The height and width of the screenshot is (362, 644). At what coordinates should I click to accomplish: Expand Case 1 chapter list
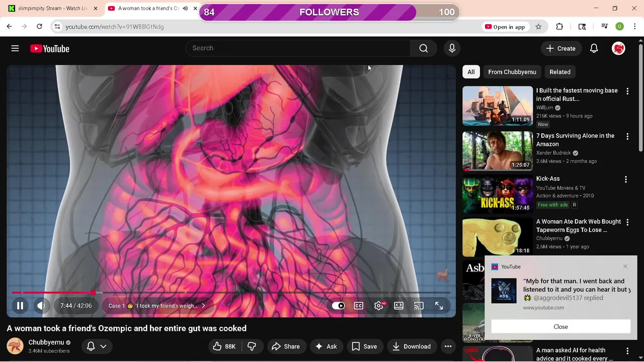[157, 306]
